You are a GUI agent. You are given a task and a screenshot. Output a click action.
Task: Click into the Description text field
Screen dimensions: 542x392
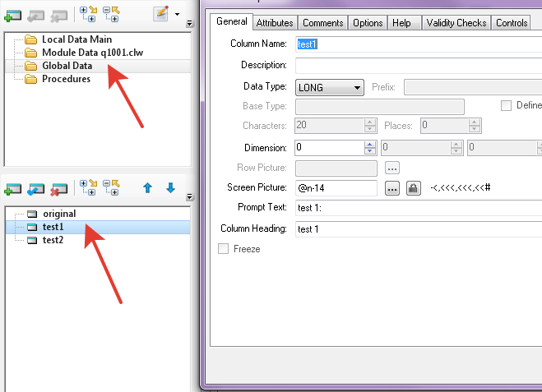click(418, 65)
